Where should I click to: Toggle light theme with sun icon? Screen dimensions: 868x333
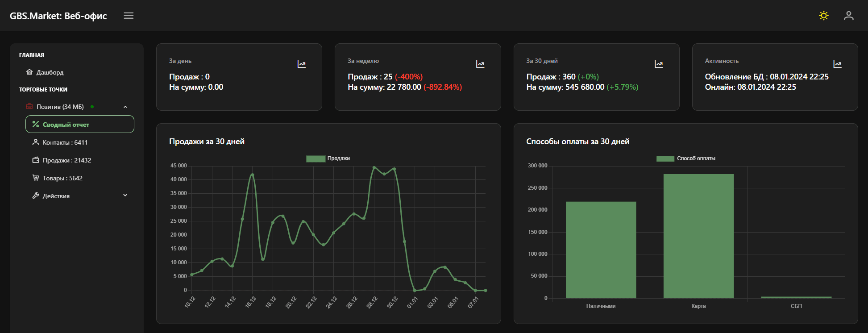[x=823, y=16]
